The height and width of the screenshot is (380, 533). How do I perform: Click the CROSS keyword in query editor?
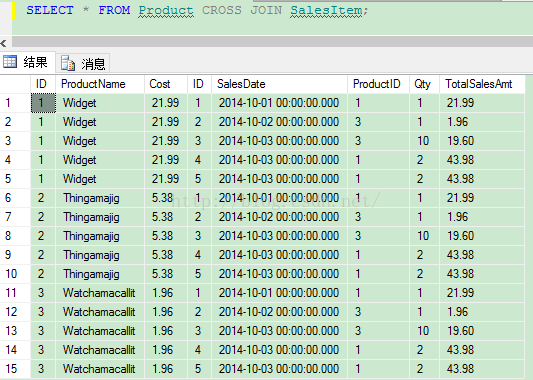click(x=222, y=10)
